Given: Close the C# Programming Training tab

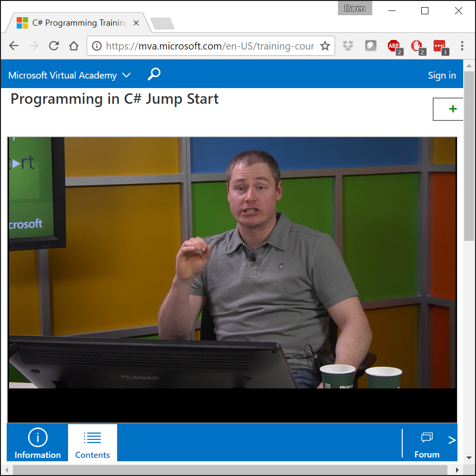Looking at the screenshot, I should tap(136, 23).
